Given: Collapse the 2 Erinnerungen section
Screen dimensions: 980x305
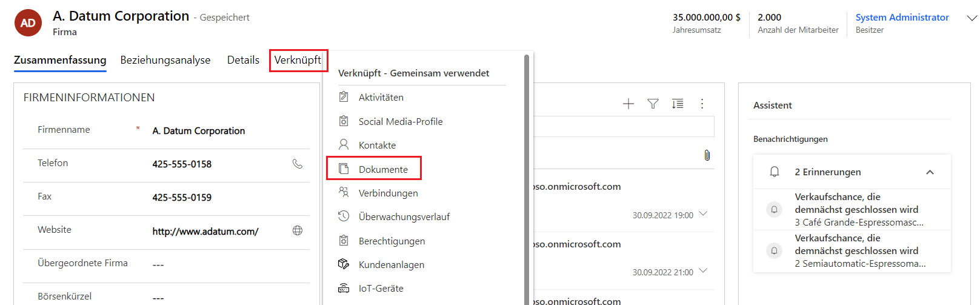Looking at the screenshot, I should point(930,172).
